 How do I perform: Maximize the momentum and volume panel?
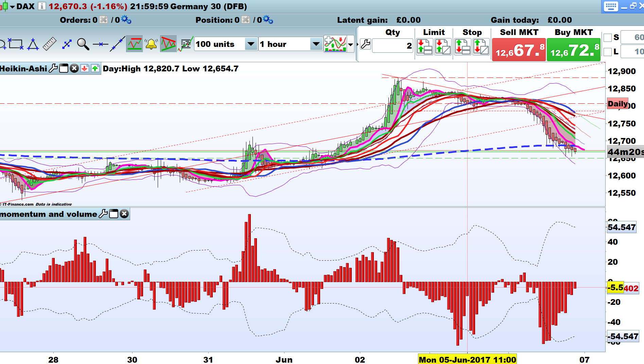click(x=114, y=214)
